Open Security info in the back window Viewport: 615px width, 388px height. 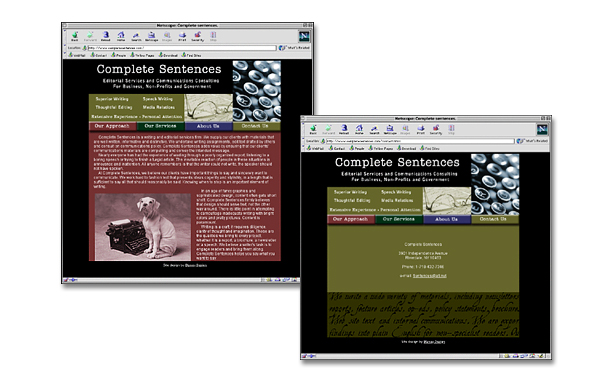[x=198, y=36]
